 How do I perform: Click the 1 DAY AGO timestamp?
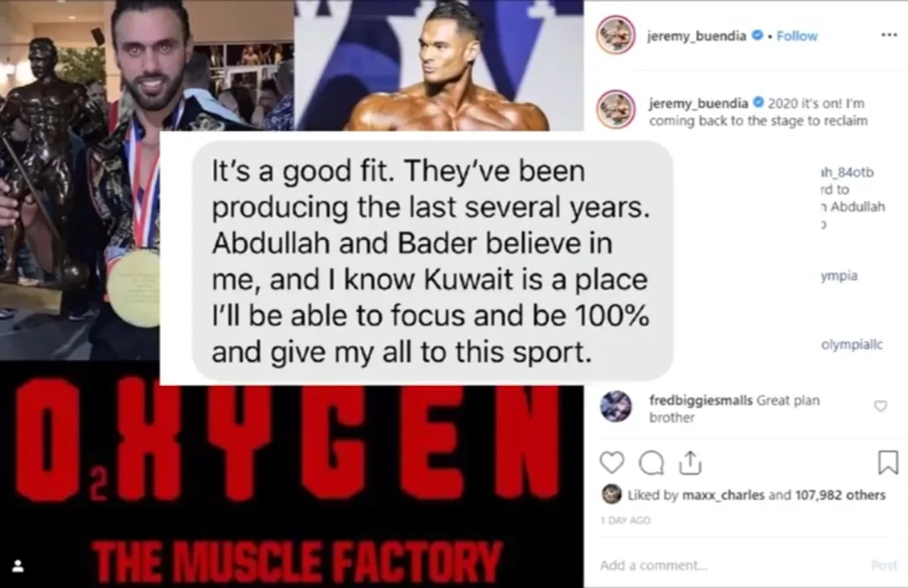pyautogui.click(x=625, y=520)
